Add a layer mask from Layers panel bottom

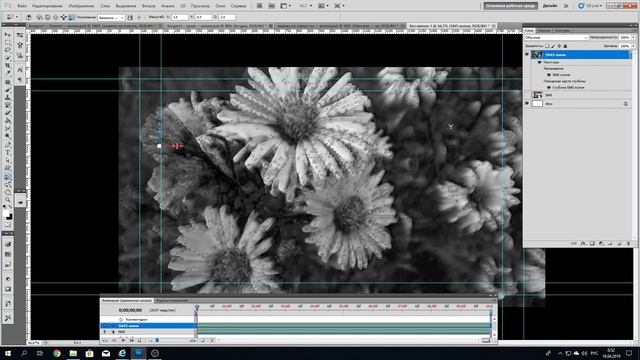592,244
